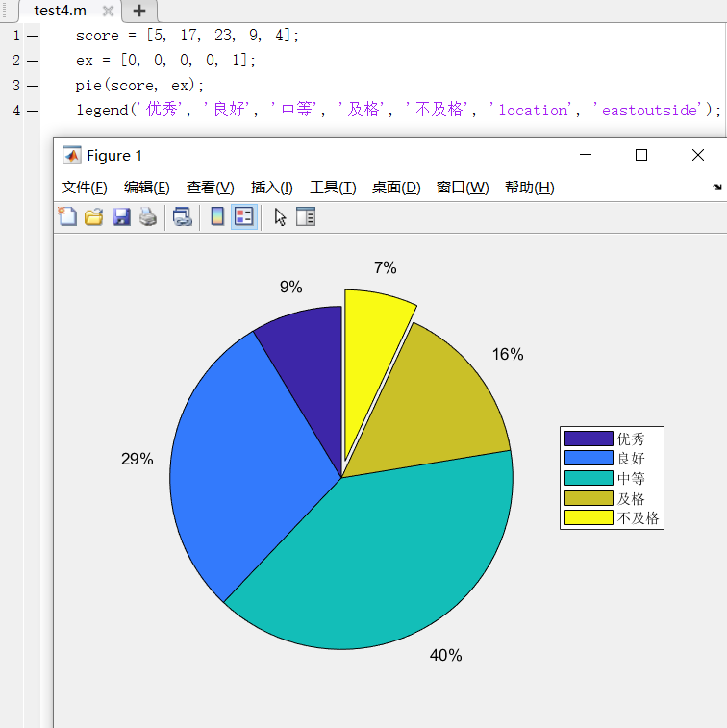Screen dimensions: 727x728
Task: Insert a colorbar via toolbar icon
Action: (217, 216)
